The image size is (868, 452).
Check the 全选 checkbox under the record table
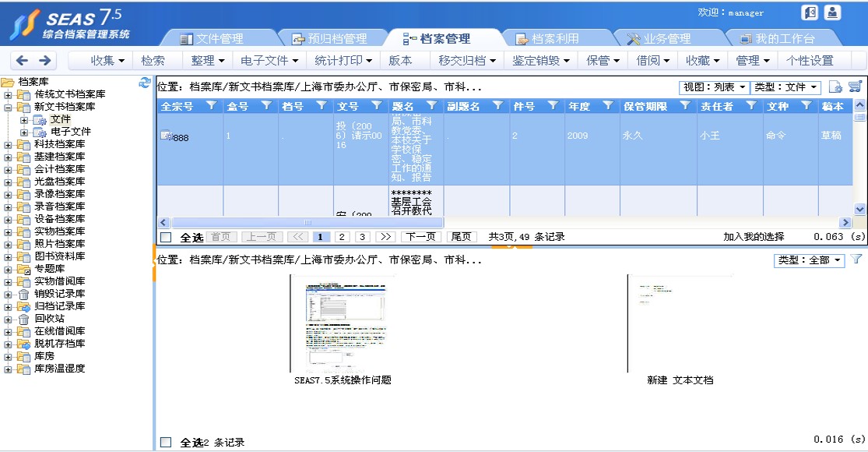click(166, 237)
